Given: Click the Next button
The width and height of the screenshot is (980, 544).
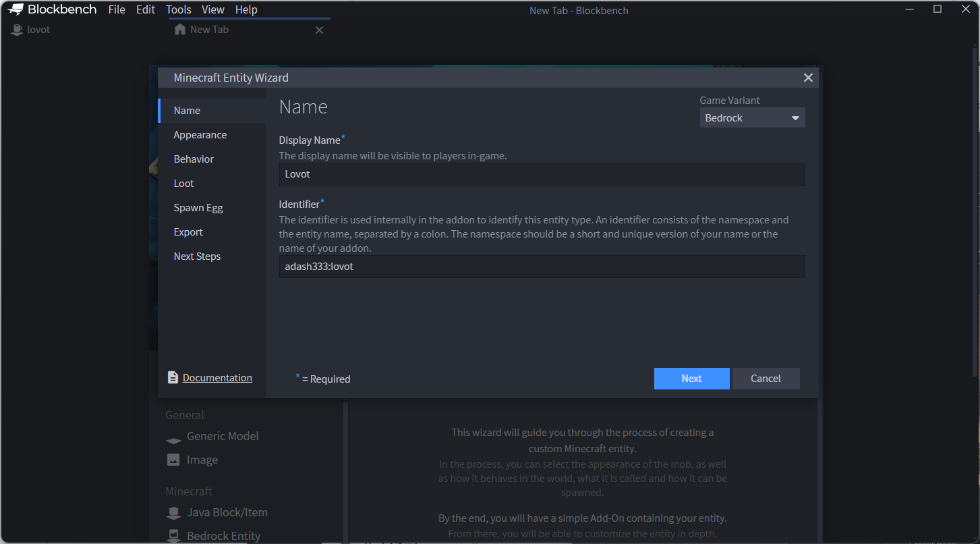Looking at the screenshot, I should (692, 379).
